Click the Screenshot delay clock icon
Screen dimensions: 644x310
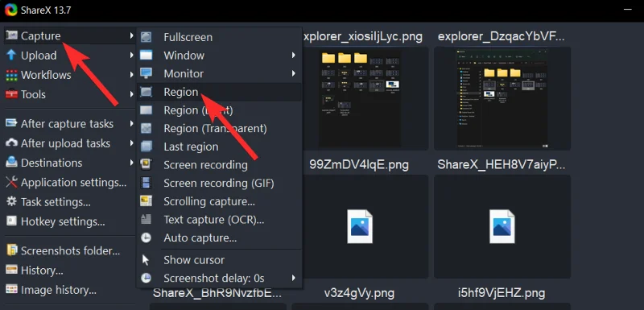(146, 278)
